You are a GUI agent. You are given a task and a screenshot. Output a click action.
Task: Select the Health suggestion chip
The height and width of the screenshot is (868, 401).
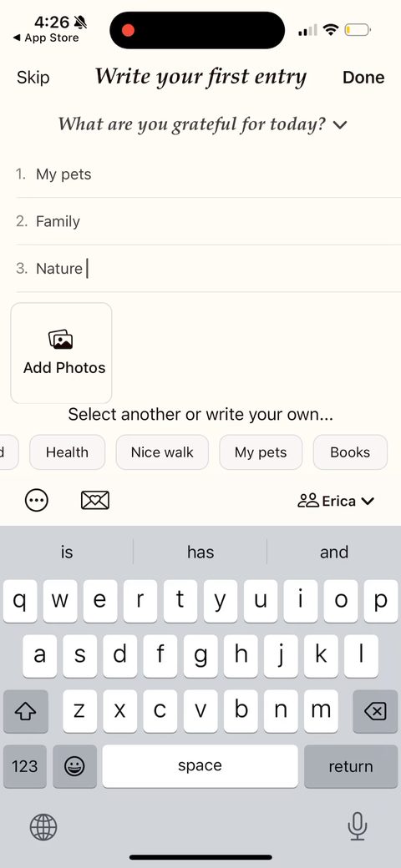[x=67, y=452]
